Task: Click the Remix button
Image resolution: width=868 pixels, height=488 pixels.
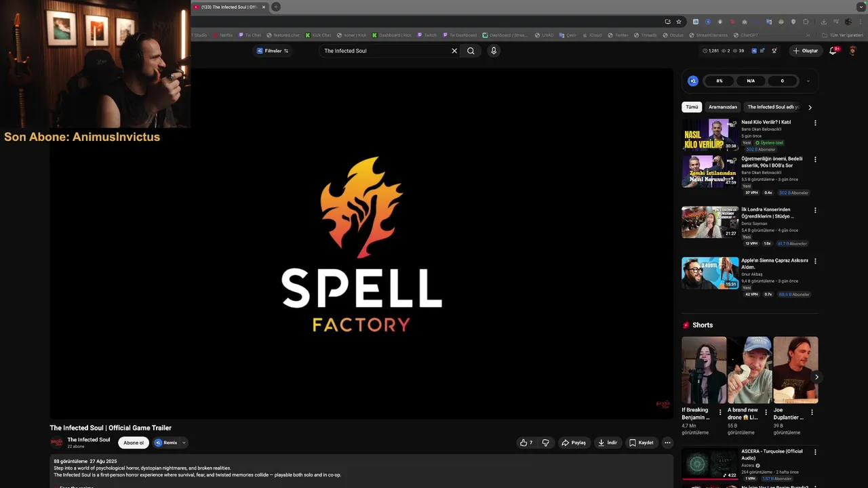Action: click(166, 443)
